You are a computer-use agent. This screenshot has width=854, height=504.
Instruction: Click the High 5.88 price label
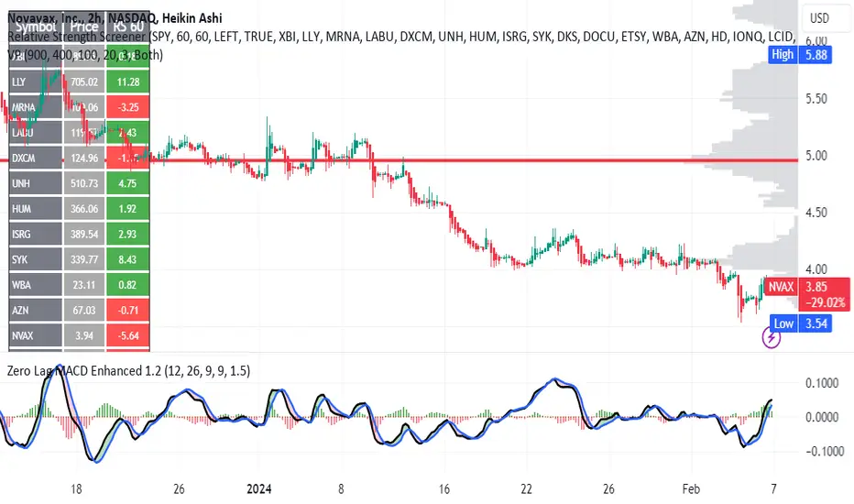[800, 54]
